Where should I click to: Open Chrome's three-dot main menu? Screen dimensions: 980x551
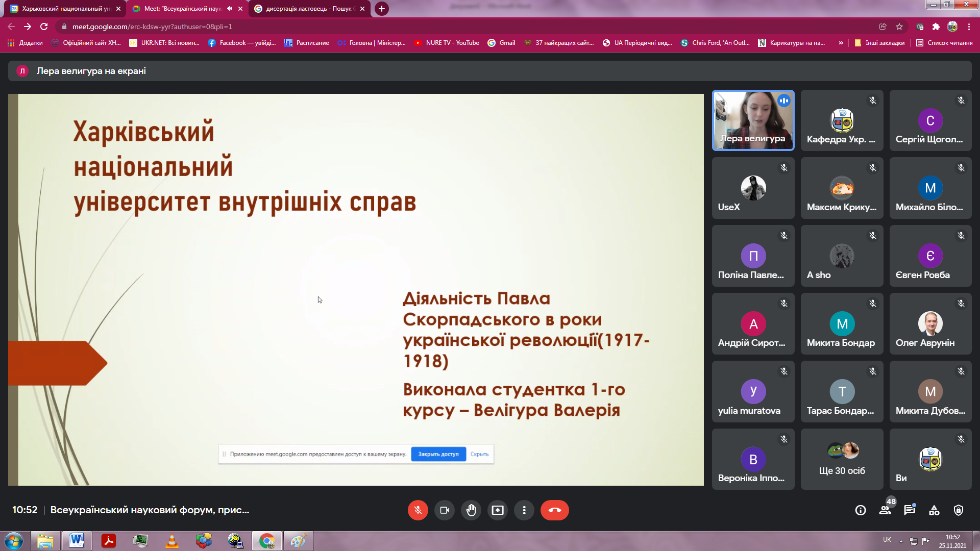click(969, 27)
